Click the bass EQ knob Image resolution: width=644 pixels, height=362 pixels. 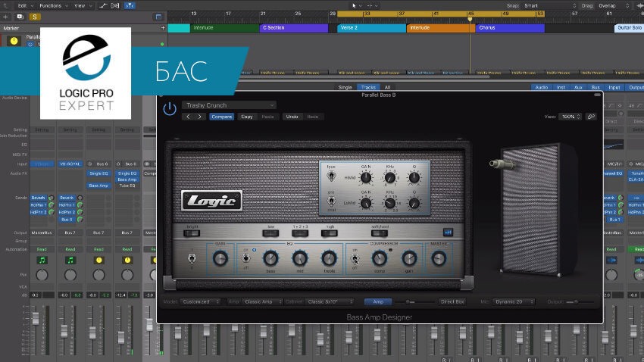[x=270, y=258]
